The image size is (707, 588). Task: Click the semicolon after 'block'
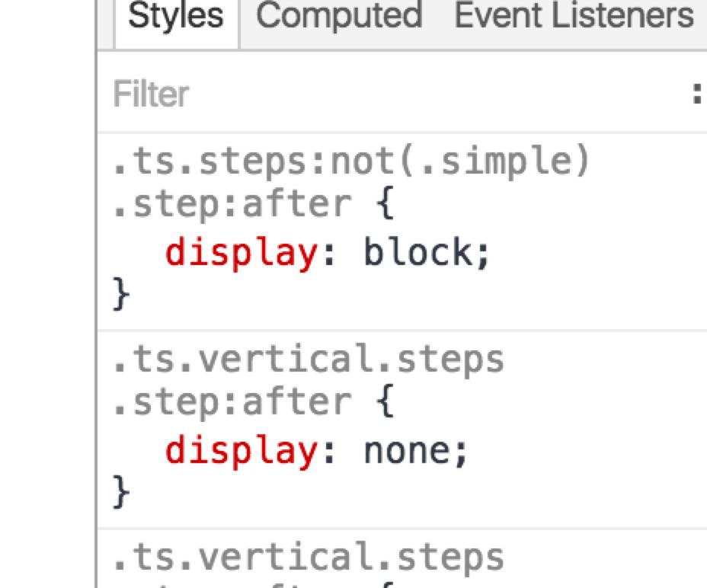483,254
